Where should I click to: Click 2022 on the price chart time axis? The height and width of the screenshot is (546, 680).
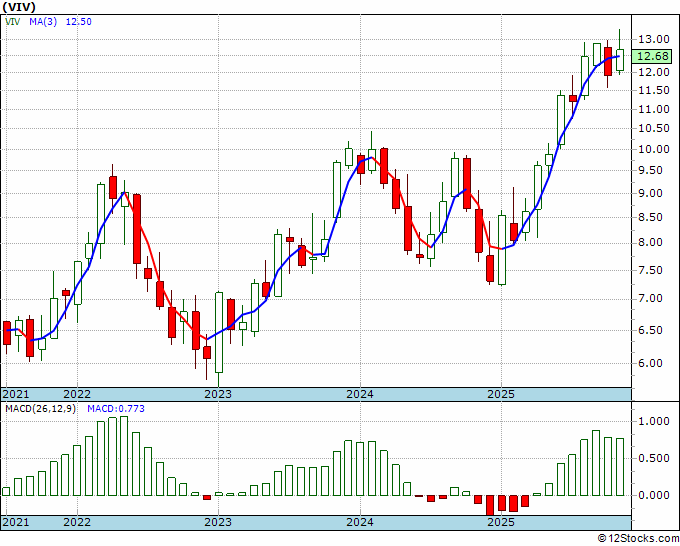(77, 394)
